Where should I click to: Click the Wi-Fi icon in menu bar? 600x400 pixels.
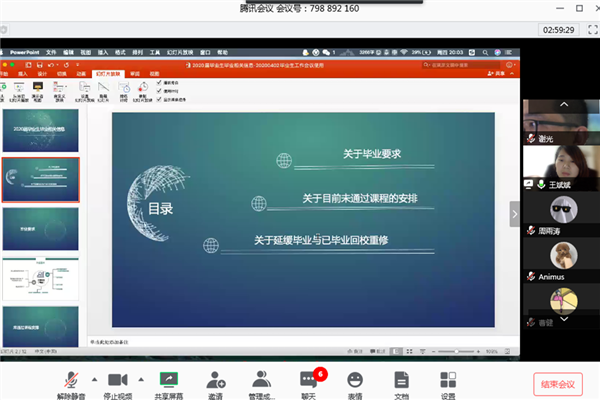[404, 52]
